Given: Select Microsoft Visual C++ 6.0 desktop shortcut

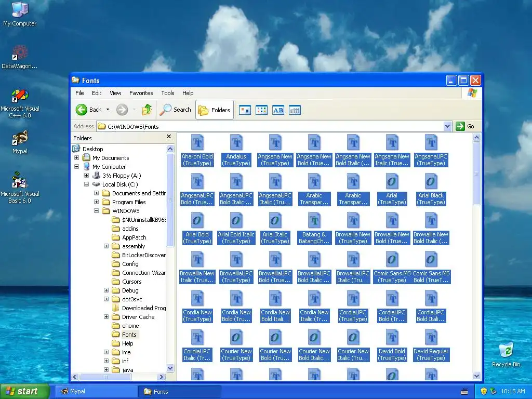Looking at the screenshot, I should point(20,103).
